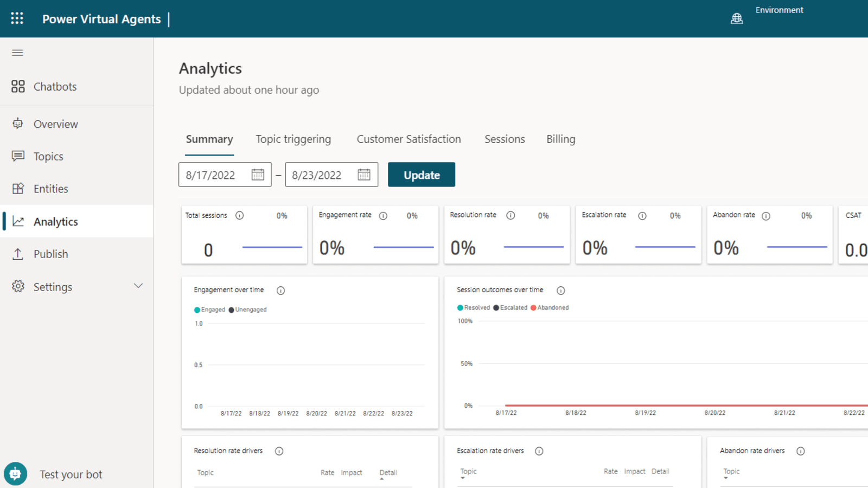Click the Analytics page heading

point(210,69)
